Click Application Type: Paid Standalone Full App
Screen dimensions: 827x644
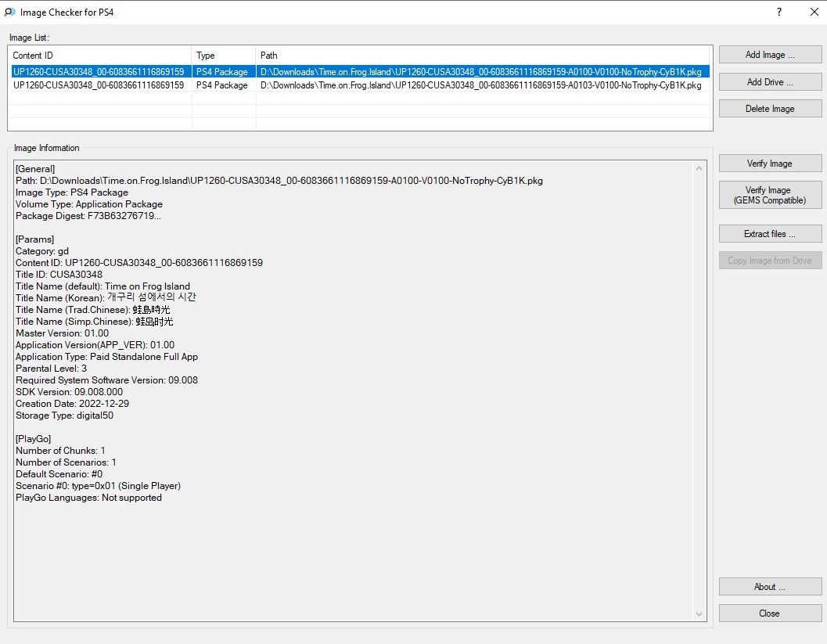[x=106, y=357]
